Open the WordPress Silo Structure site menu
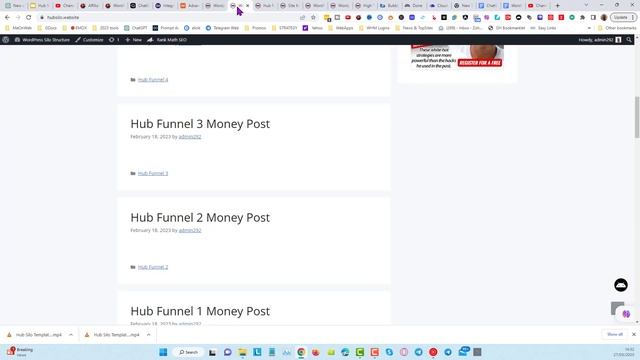This screenshot has width=640, height=360. point(42,40)
